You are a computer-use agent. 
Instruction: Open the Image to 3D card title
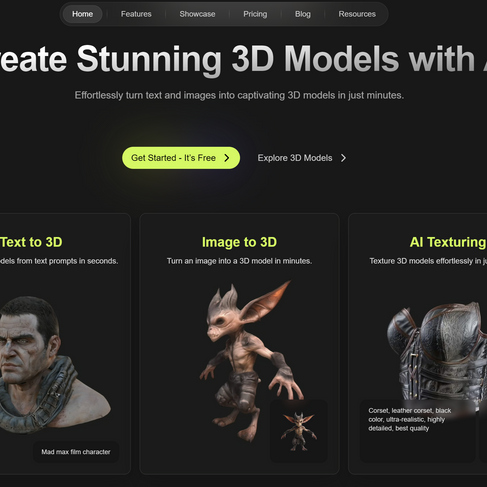(239, 242)
